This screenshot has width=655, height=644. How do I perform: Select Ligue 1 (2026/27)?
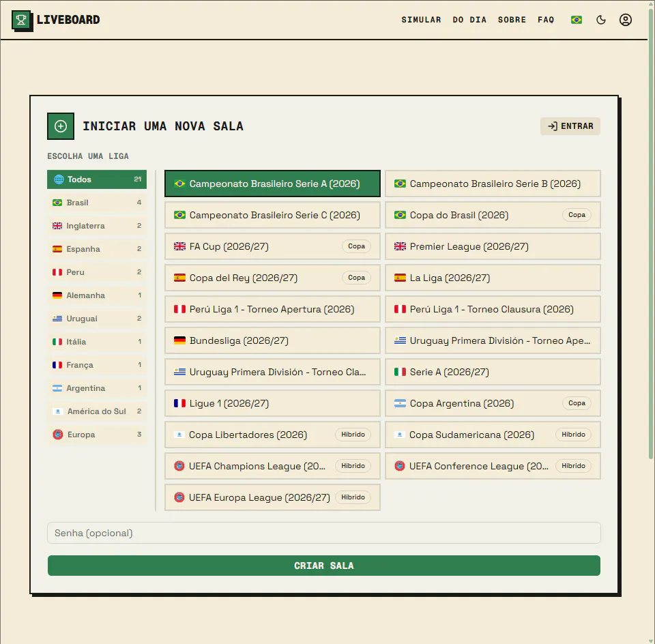(272, 403)
